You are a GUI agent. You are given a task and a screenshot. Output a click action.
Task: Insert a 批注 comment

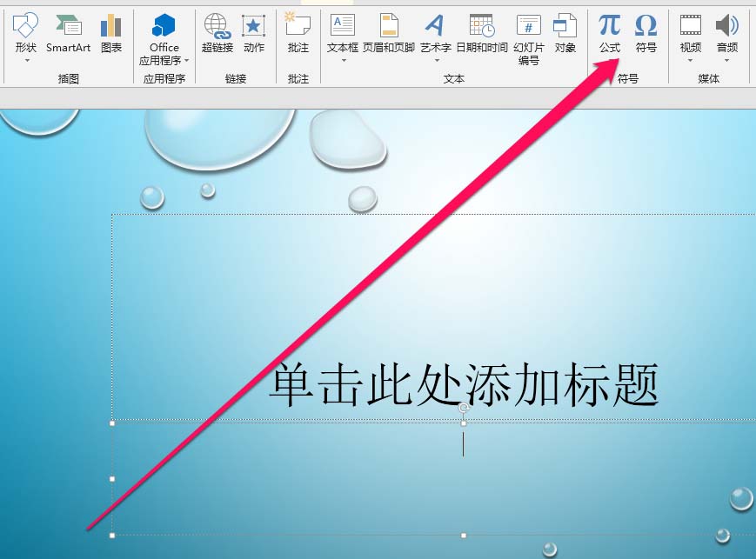coord(298,34)
